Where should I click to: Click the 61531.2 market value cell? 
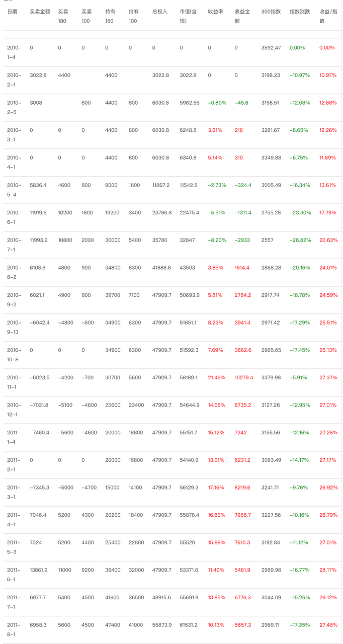point(189,625)
